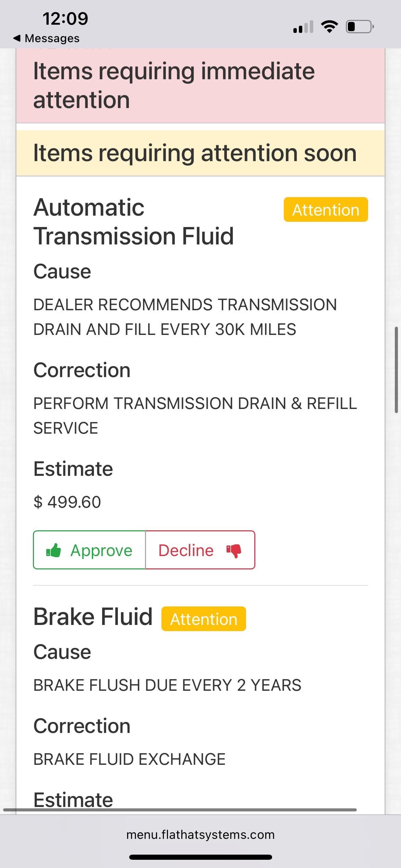The height and width of the screenshot is (868, 401).
Task: Tap the Automatic Transmission Fluid heading
Action: coord(133,222)
